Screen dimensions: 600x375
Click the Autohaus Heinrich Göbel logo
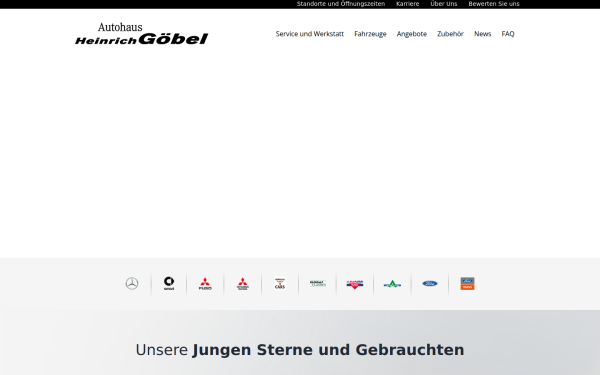coord(142,34)
